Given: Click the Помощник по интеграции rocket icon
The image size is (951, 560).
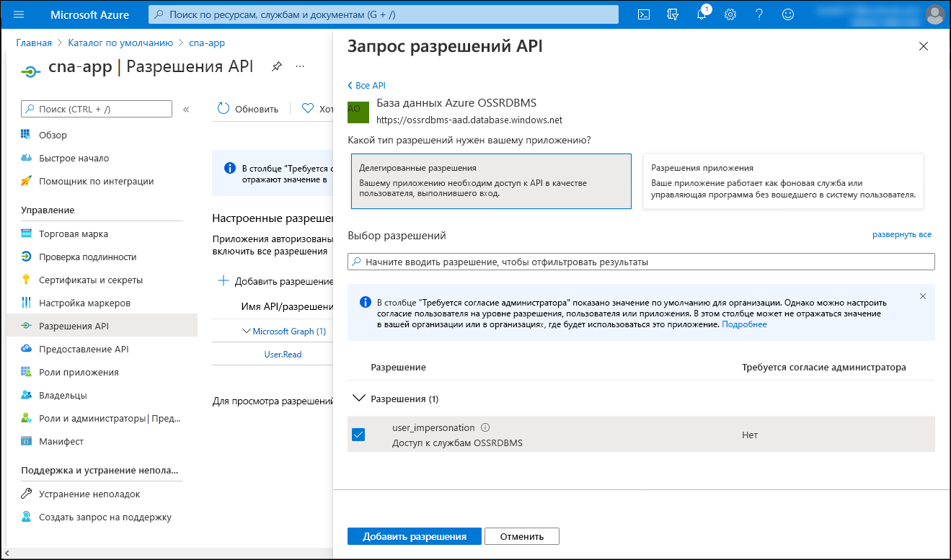Looking at the screenshot, I should coord(26,181).
